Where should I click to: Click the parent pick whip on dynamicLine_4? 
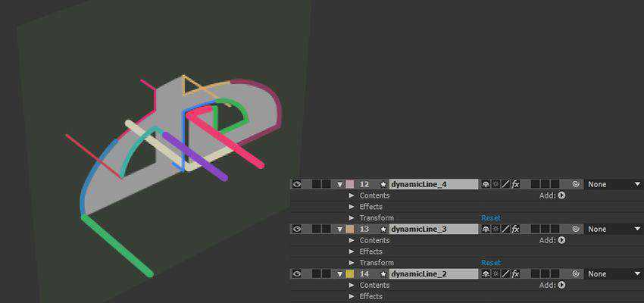(x=576, y=184)
